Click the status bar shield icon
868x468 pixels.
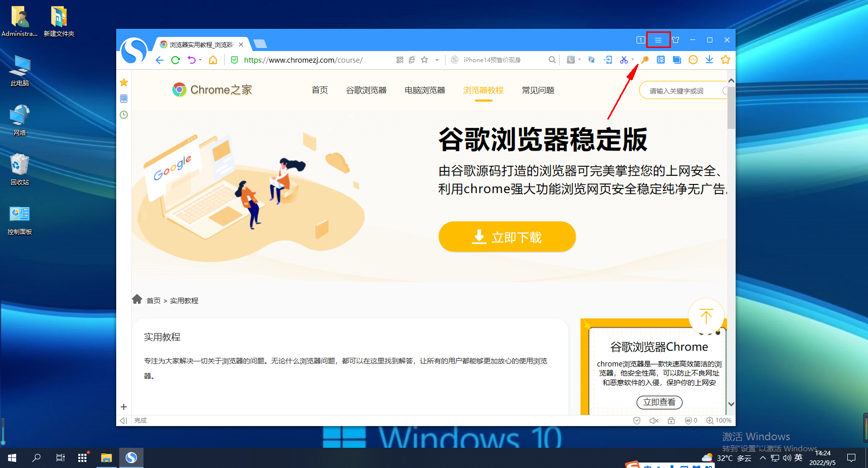tap(637, 420)
